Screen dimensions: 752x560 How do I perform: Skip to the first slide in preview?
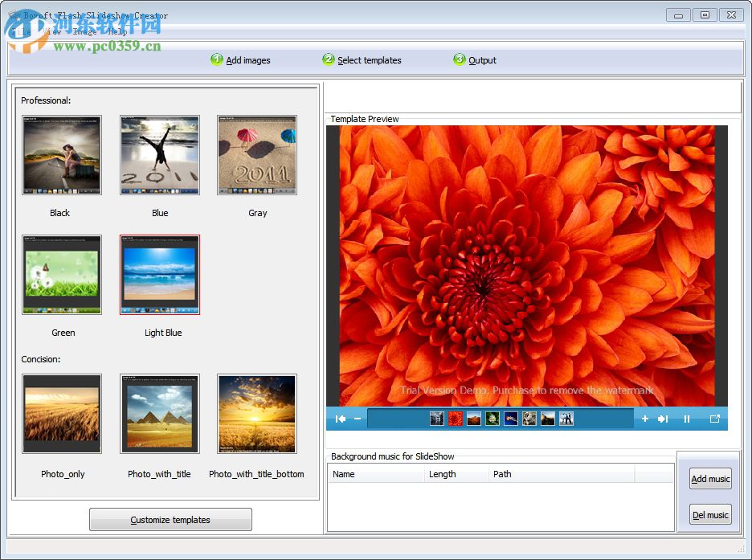[340, 419]
